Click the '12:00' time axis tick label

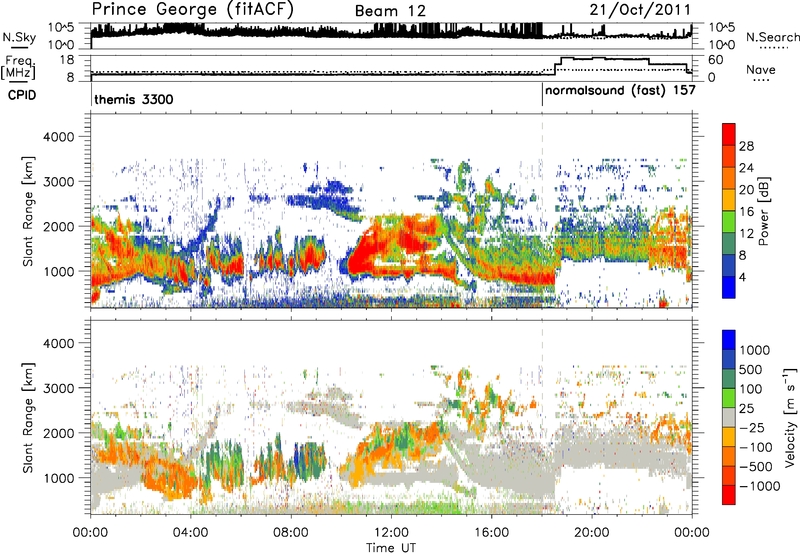click(391, 533)
